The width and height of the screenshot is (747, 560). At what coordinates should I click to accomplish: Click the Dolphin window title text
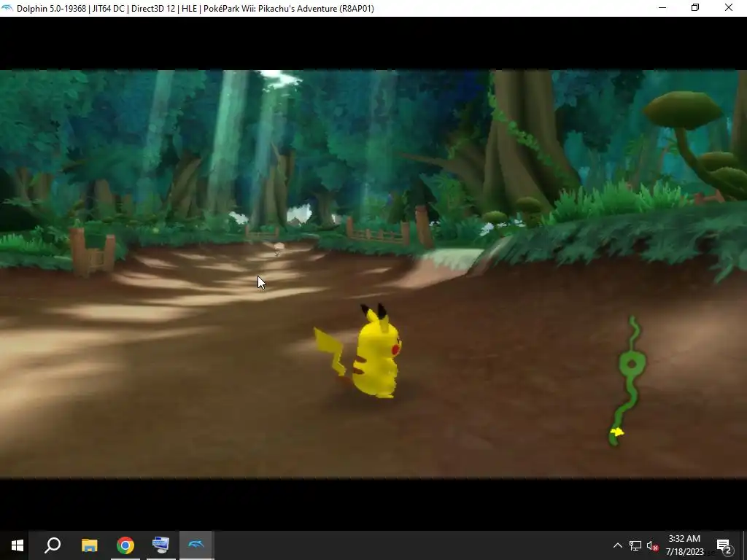[x=196, y=9]
